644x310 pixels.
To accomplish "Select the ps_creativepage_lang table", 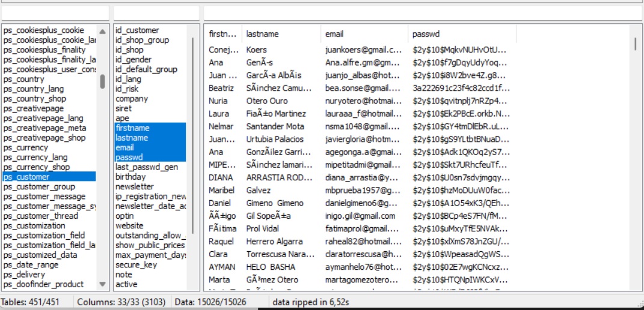I will [49, 118].
